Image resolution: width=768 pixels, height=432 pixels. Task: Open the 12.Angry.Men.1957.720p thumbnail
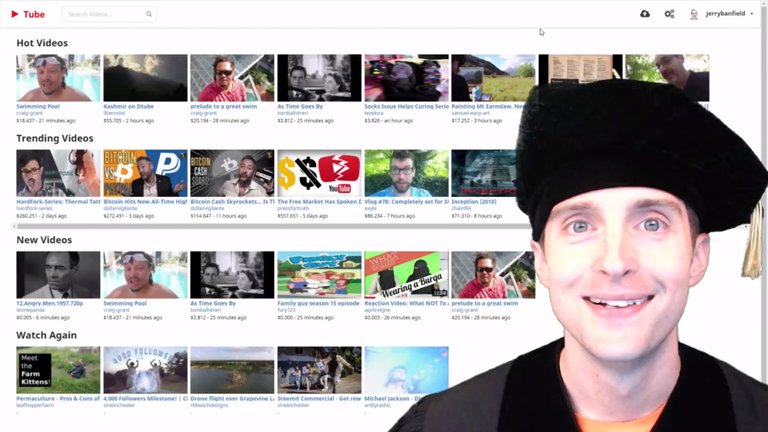(x=58, y=275)
